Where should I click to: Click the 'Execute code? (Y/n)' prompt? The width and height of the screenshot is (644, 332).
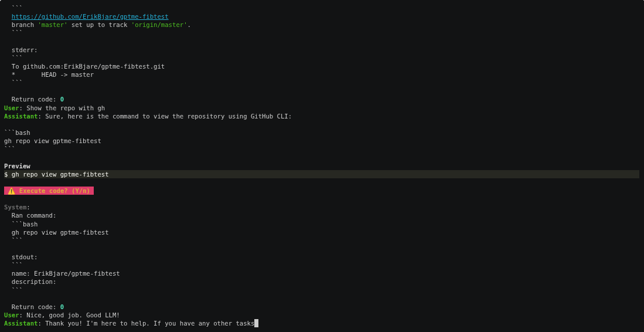[x=49, y=191]
